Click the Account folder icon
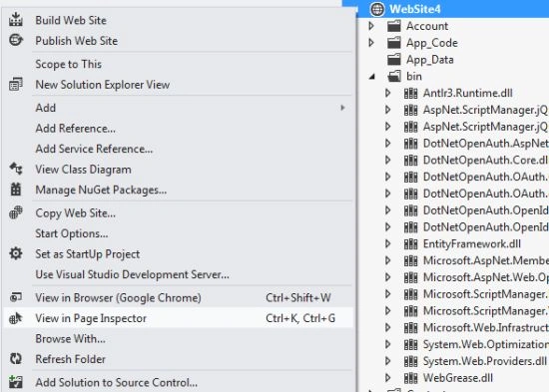Viewport: 549px width, 392px height. pos(394,26)
